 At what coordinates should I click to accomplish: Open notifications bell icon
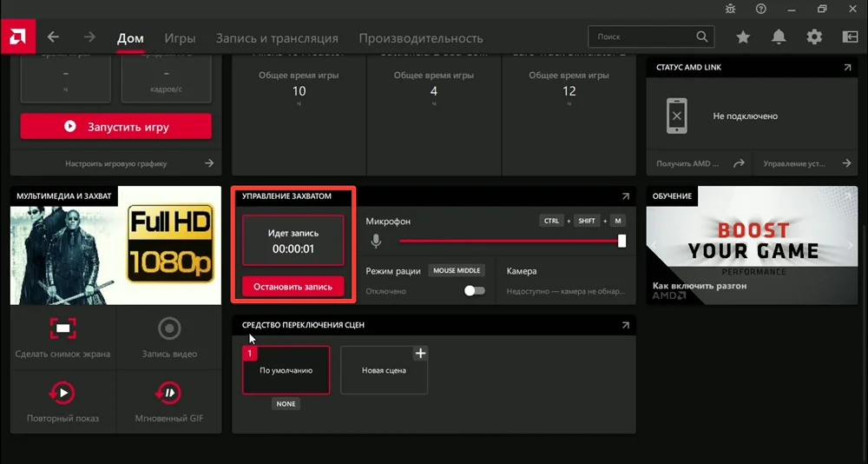pos(779,37)
